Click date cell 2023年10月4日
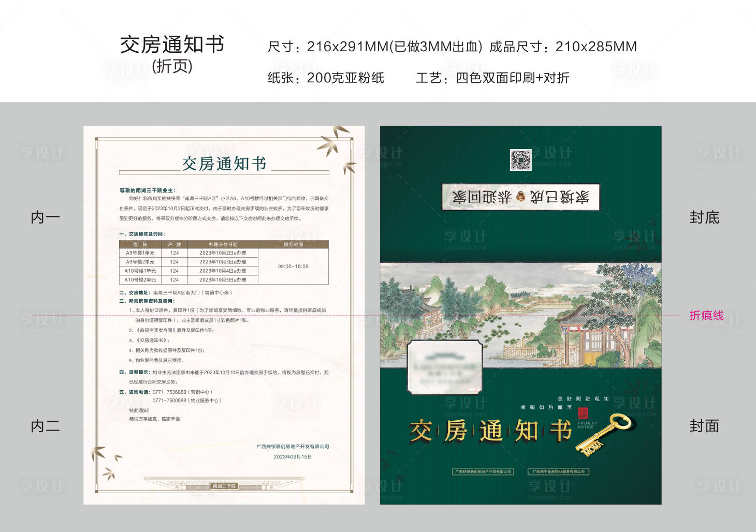Screen dimensions: 756x532 tap(223, 271)
